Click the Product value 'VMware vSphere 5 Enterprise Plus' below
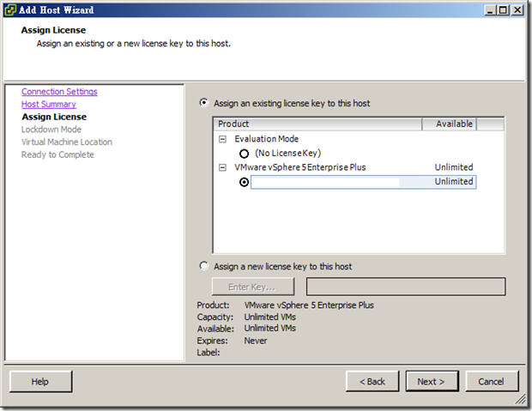532x411 pixels. pyautogui.click(x=309, y=305)
